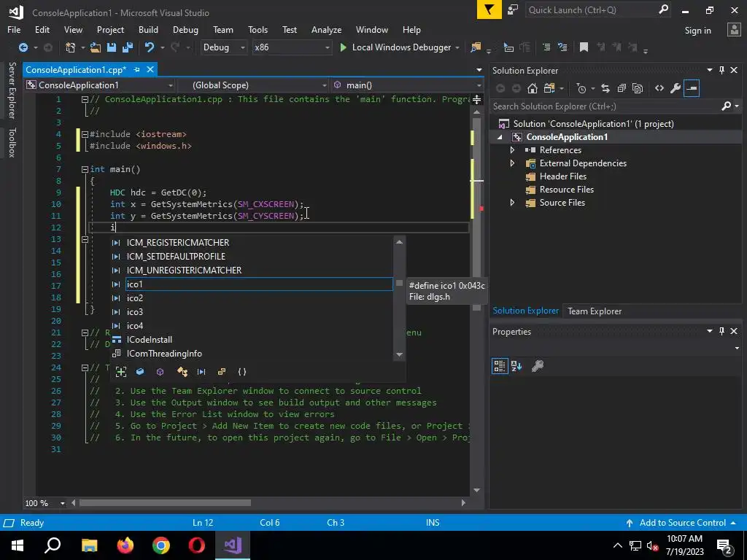The height and width of the screenshot is (560, 747).
Task: Collapse the main() function outline
Action: point(85,169)
